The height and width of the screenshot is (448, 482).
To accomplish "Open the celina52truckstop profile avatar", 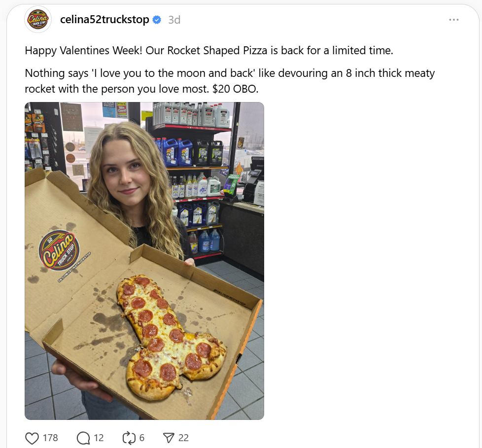I will click(x=38, y=19).
